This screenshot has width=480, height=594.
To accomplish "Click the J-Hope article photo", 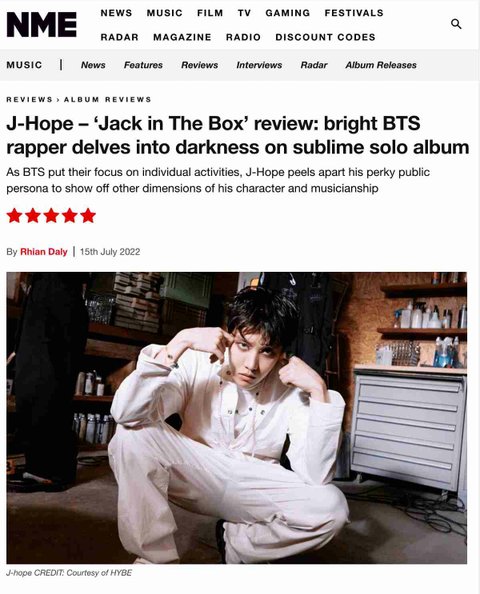I will pyautogui.click(x=237, y=418).
